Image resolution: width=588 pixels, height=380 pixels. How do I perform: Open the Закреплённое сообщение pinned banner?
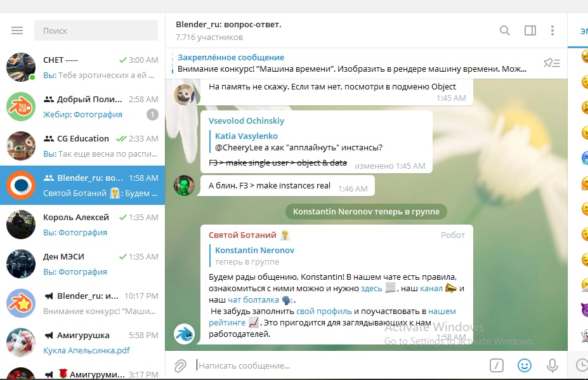[352, 63]
